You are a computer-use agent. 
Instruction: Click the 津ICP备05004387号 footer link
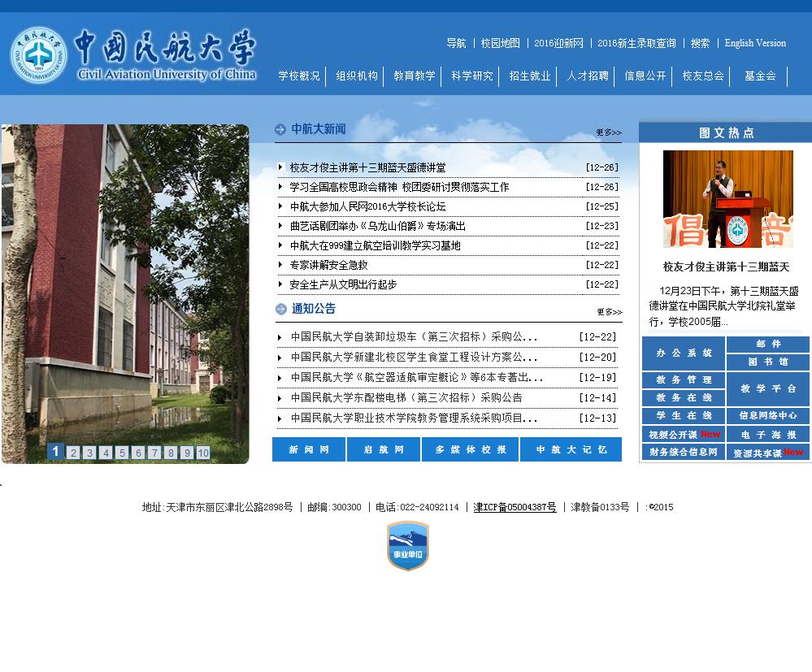point(515,507)
